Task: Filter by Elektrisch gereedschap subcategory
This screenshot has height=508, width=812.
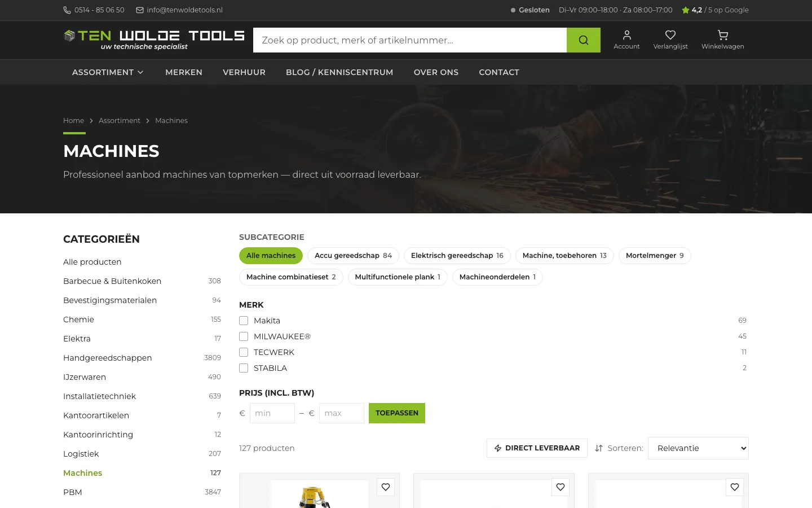Action: click(457, 256)
